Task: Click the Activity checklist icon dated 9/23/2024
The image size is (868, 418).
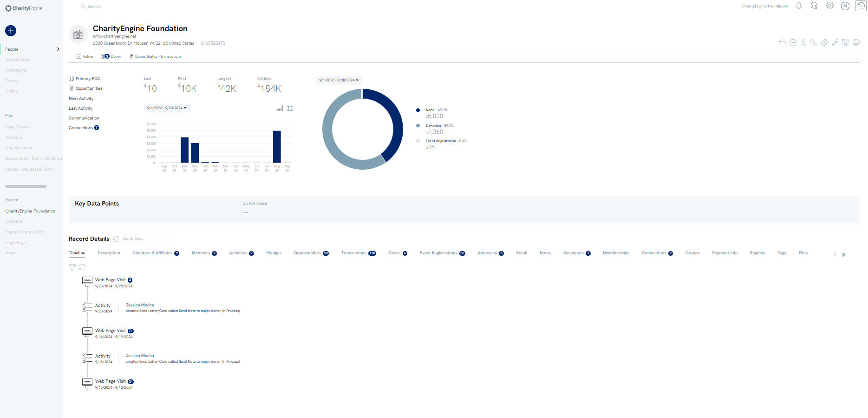Action: (87, 307)
